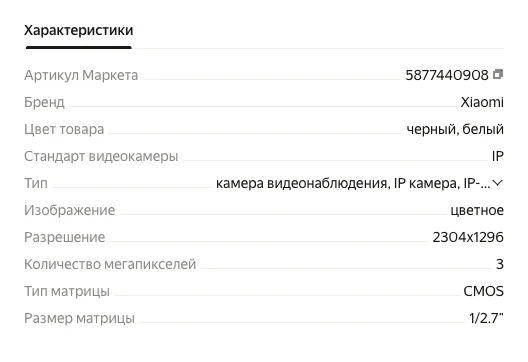
Task: Click the Количество мегапикселей label
Action: [x=110, y=264]
